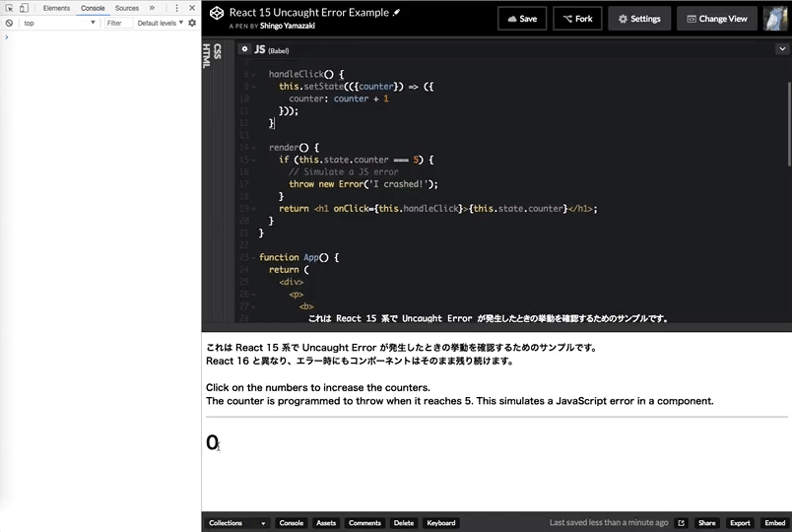Open the collapsed HTML editor panel
This screenshot has height=532, width=792.
click(207, 55)
